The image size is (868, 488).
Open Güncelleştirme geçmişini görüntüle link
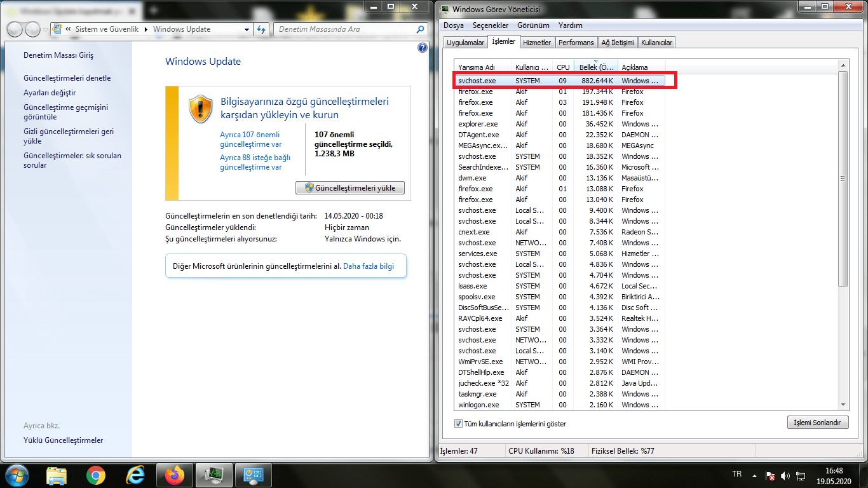click(66, 112)
